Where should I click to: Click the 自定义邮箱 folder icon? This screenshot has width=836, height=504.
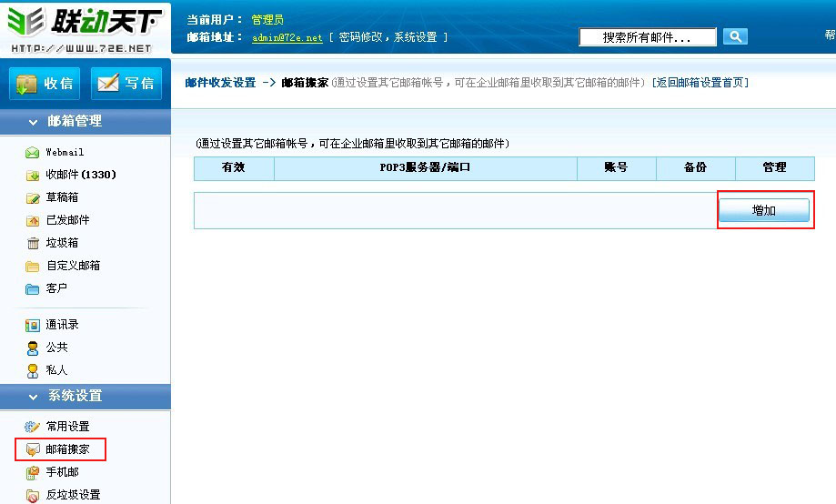point(33,267)
